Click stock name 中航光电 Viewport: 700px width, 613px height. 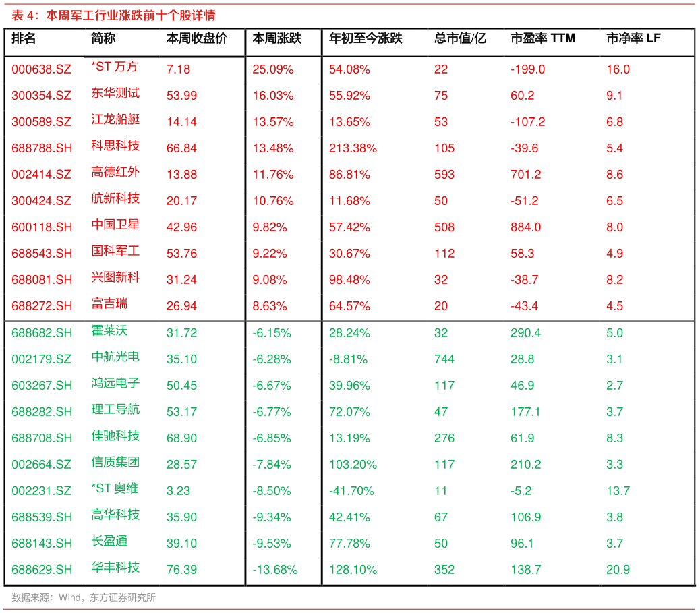click(x=115, y=357)
